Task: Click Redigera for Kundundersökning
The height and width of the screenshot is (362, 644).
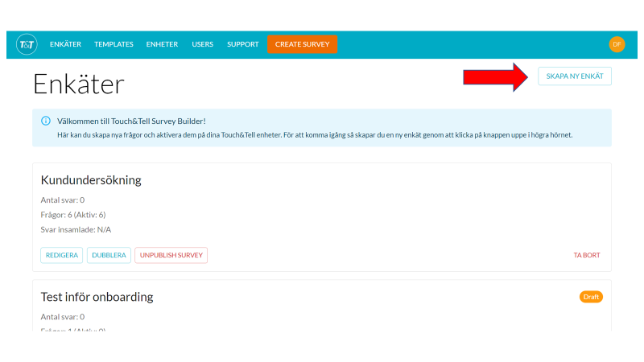Action: [x=62, y=255]
